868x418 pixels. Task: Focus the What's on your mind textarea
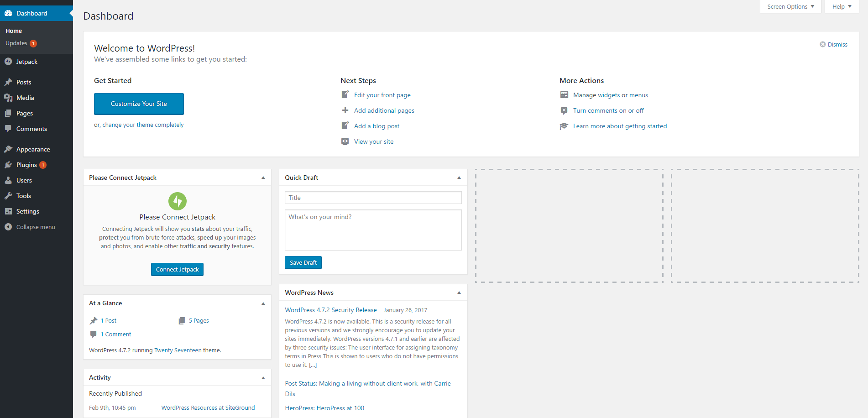click(373, 230)
